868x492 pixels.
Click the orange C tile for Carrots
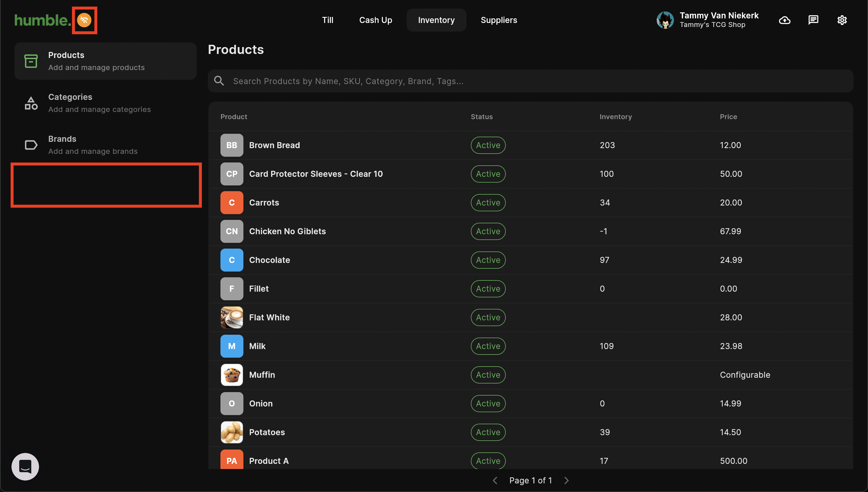232,202
